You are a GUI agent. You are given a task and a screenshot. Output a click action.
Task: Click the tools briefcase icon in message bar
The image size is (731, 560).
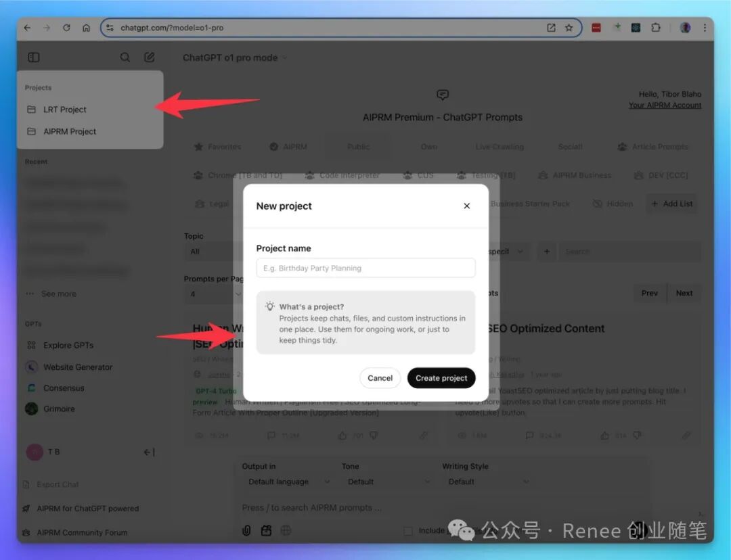pyautogui.click(x=266, y=530)
